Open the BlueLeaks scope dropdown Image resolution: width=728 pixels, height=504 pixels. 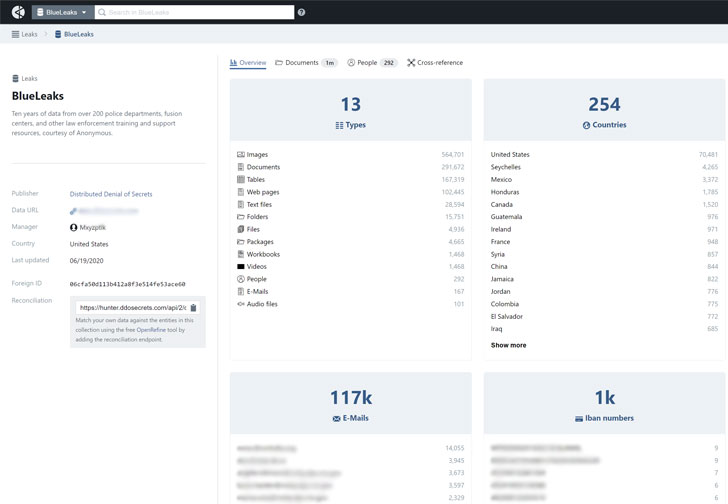[x=62, y=12]
